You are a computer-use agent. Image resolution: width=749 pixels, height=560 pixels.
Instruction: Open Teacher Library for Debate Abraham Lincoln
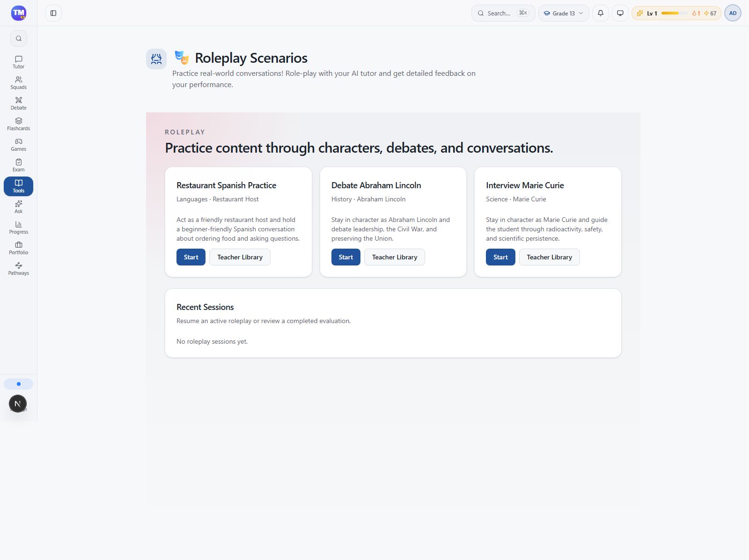point(395,257)
